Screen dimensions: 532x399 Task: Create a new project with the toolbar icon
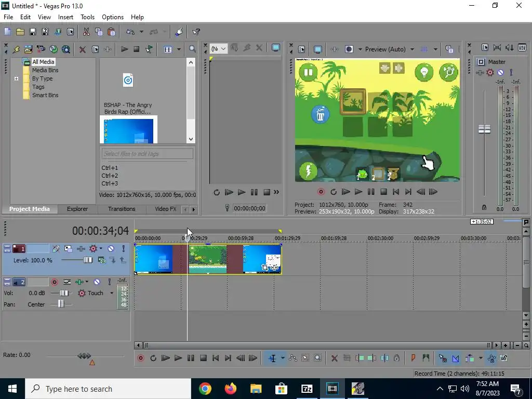[x=7, y=32]
